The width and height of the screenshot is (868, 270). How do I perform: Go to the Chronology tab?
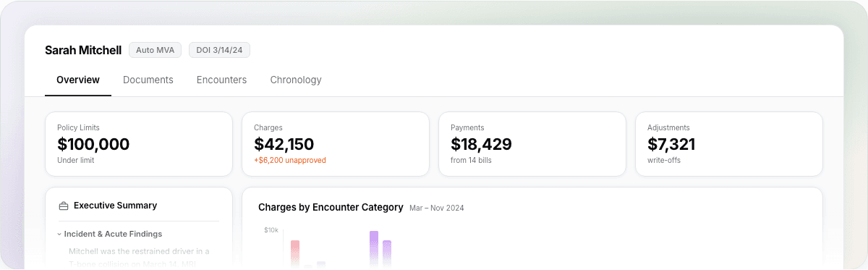(296, 80)
